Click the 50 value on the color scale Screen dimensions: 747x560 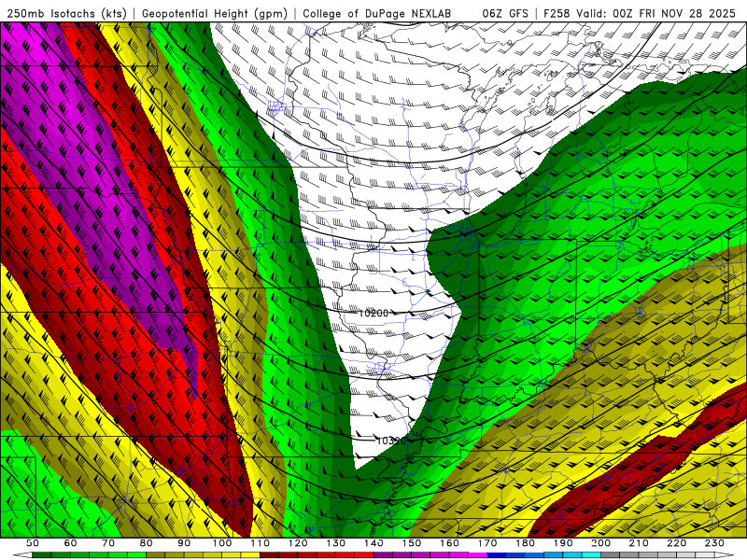point(33,543)
